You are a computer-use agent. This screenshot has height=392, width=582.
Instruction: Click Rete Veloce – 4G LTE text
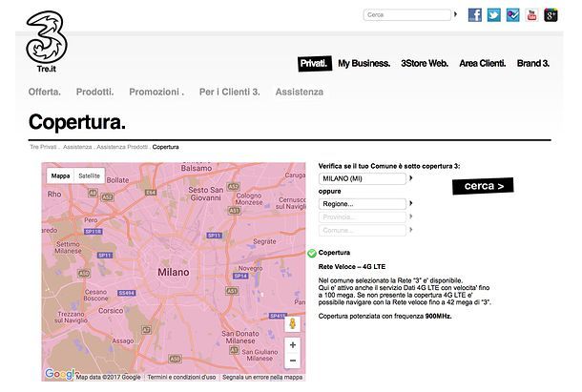pos(352,266)
